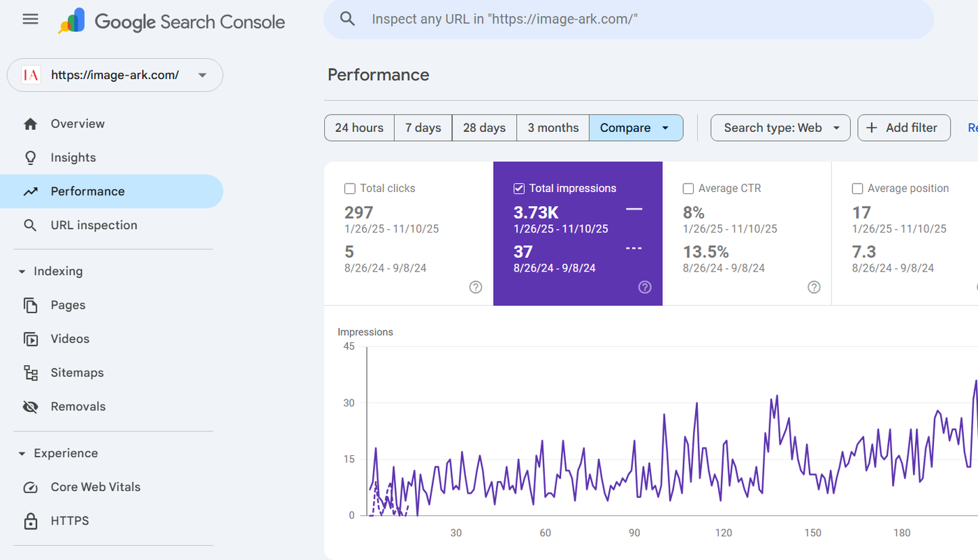Uncheck the Total impressions checkbox

[x=519, y=189]
